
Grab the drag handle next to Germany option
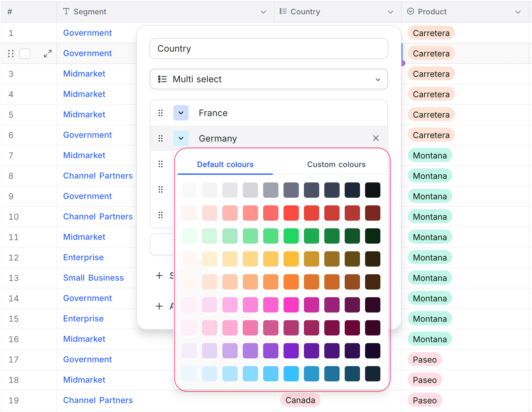click(x=161, y=138)
